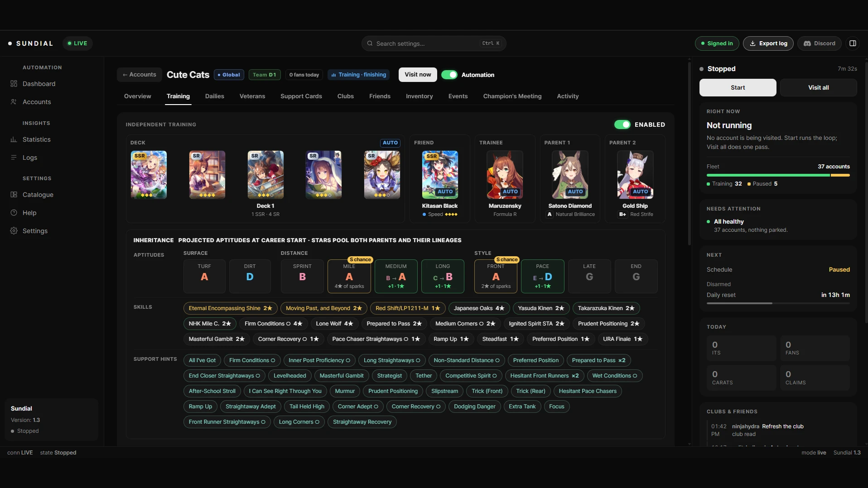Open the Dailies tab
The height and width of the screenshot is (488, 868).
coord(215,96)
